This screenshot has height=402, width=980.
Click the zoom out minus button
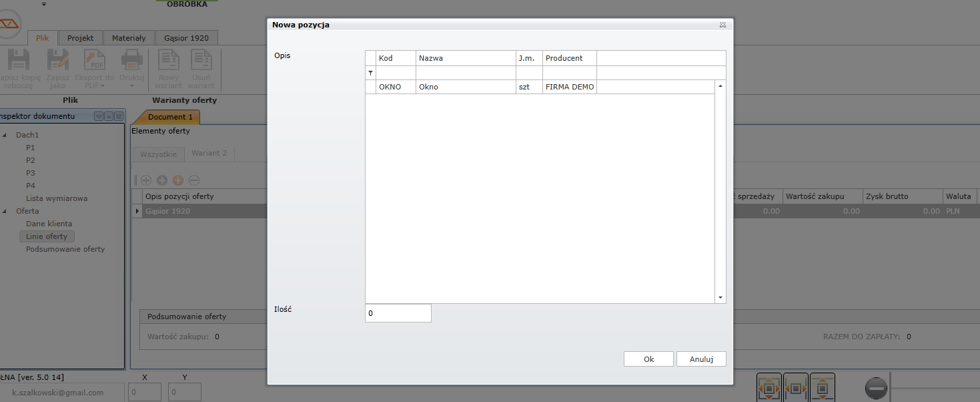tap(877, 388)
